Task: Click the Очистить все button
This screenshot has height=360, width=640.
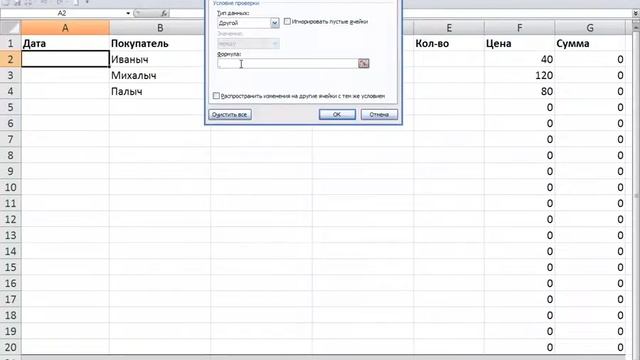Action: (x=230, y=114)
